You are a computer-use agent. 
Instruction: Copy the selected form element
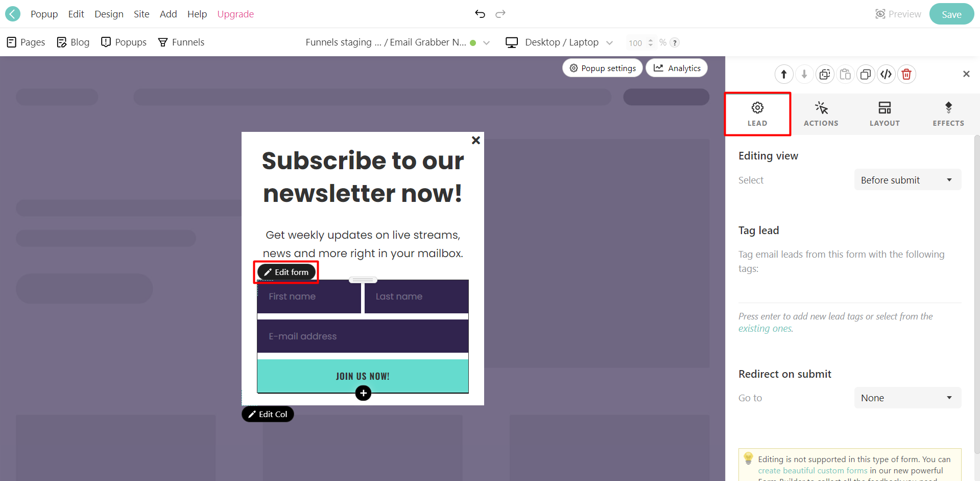pos(825,74)
